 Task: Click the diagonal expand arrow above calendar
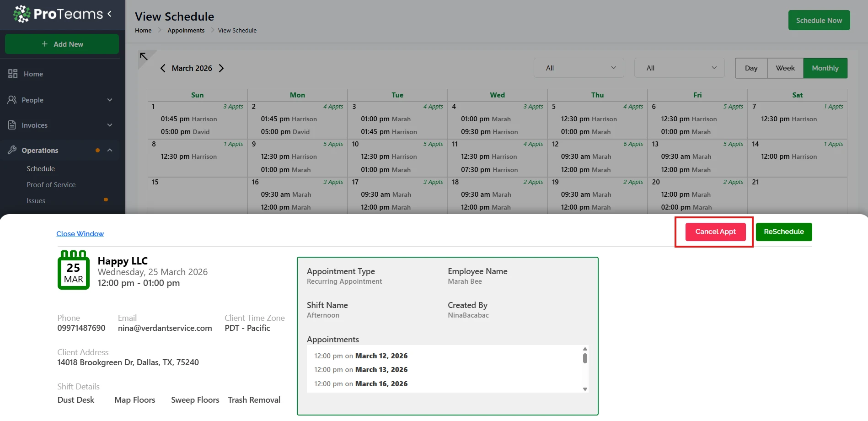144,57
